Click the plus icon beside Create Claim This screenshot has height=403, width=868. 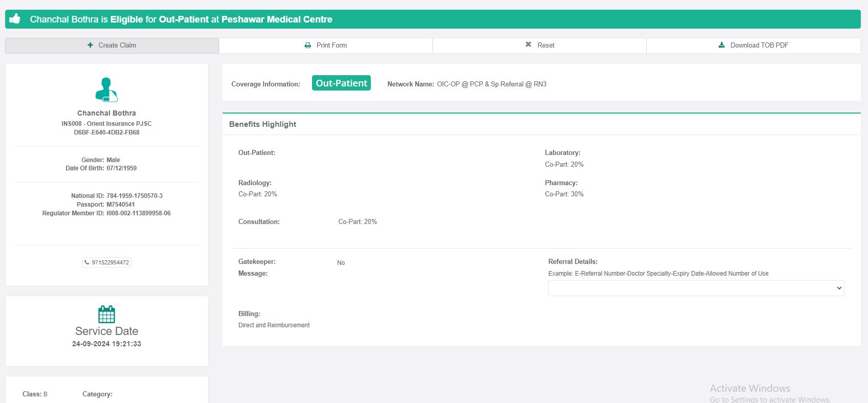coord(91,45)
